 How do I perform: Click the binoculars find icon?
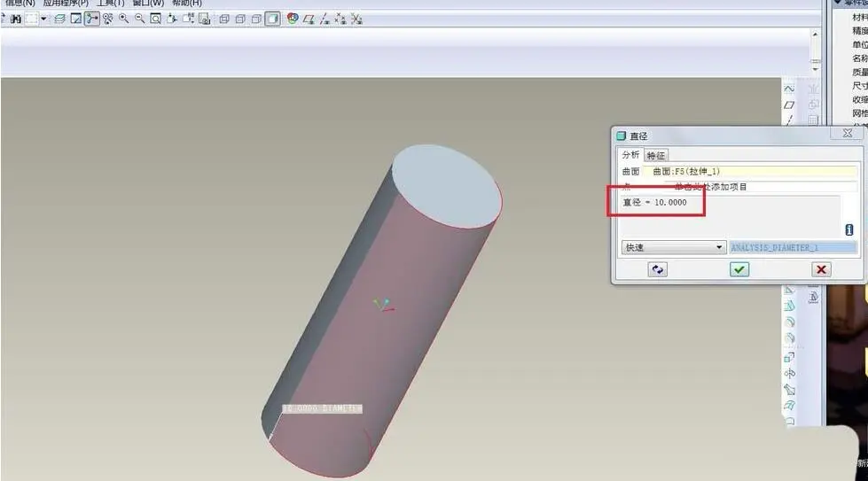coord(15,19)
